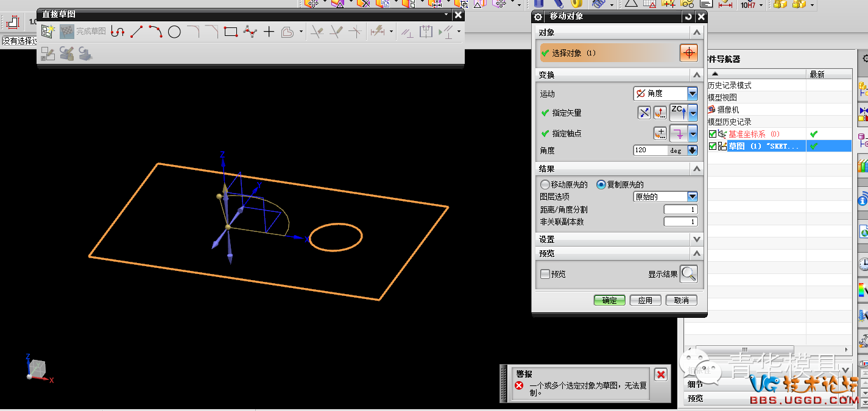Click the Reattach sketch icon in second row

[67, 54]
